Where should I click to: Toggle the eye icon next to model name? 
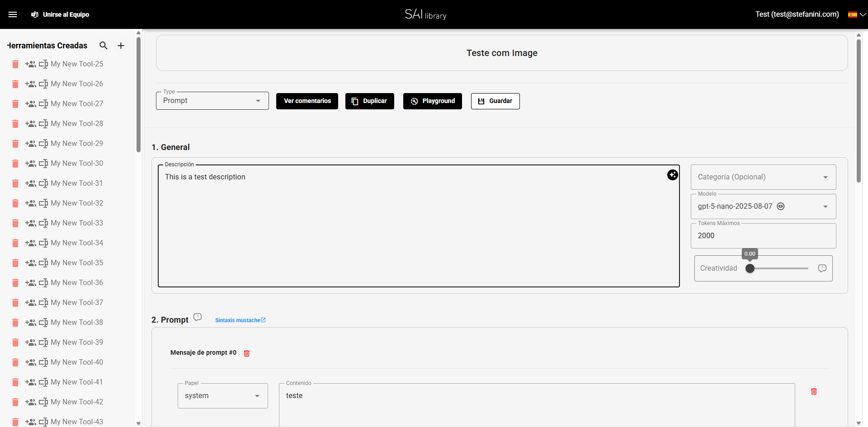click(x=781, y=206)
